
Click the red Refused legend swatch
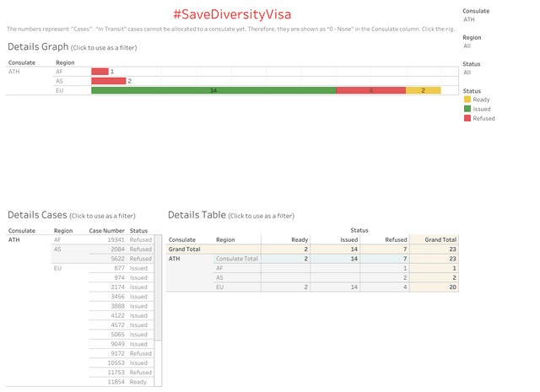[x=467, y=118]
